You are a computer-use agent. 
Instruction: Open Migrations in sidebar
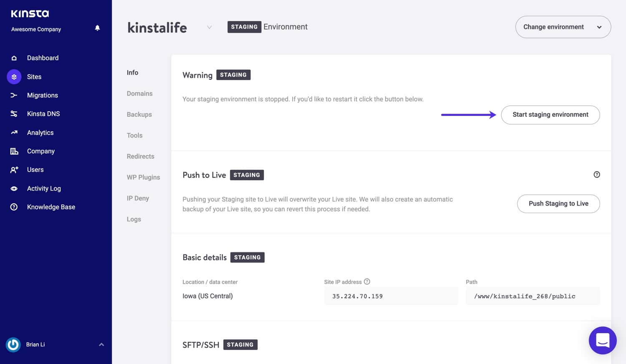pyautogui.click(x=43, y=95)
